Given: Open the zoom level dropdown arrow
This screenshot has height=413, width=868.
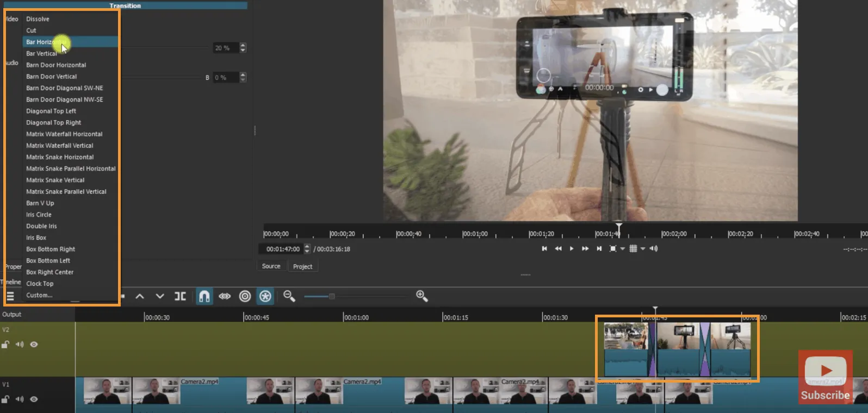Looking at the screenshot, I should 622,249.
